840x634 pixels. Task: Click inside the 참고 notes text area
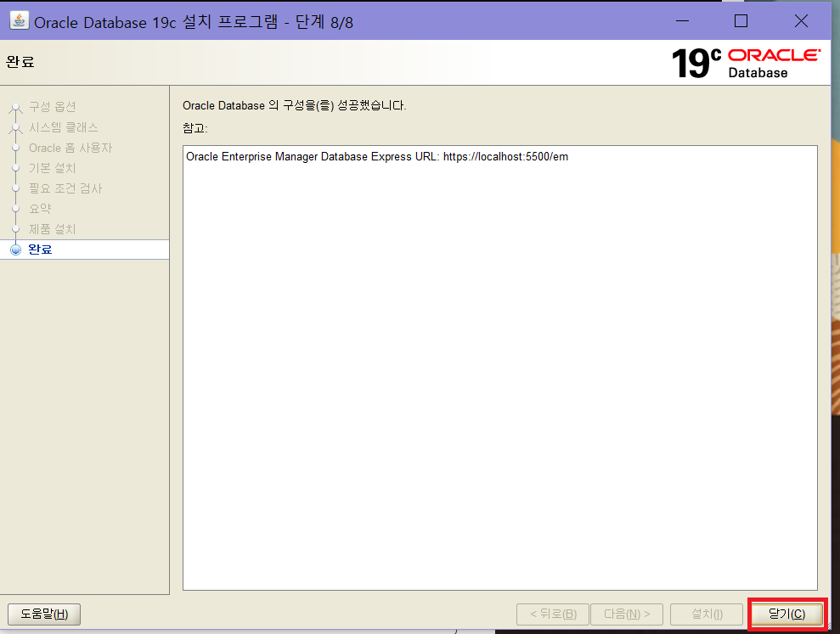pos(499,367)
